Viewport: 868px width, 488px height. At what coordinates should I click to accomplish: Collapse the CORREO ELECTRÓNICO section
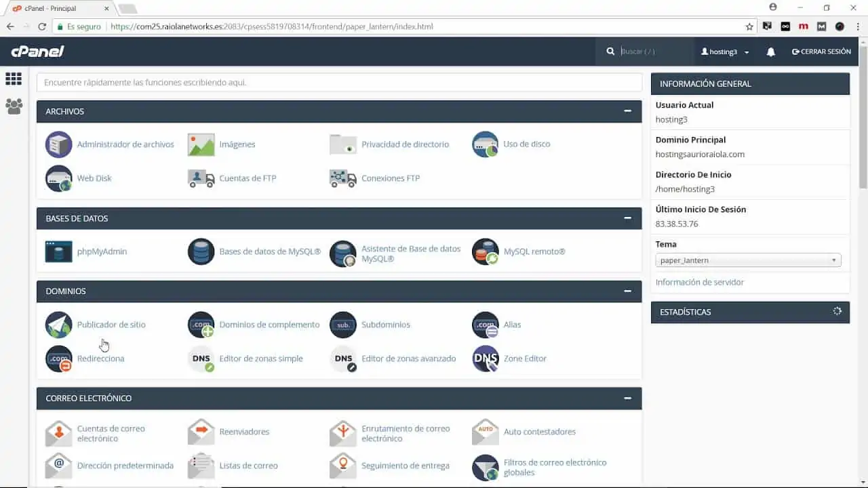[x=628, y=398]
